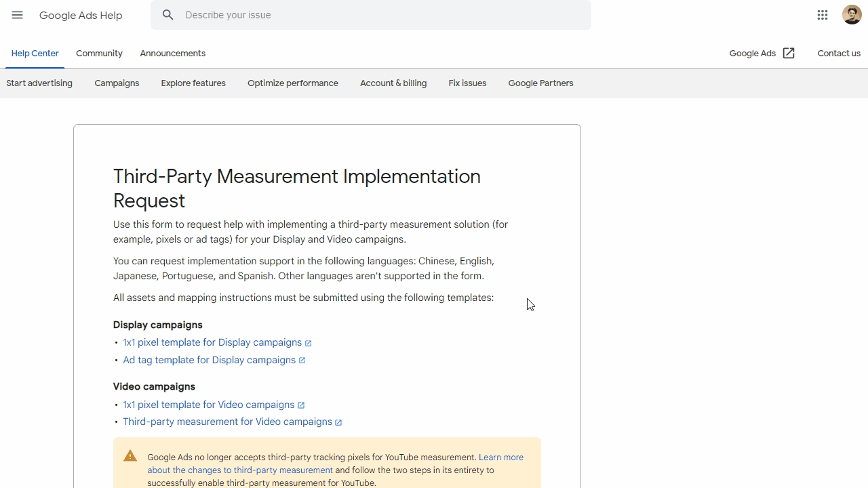The width and height of the screenshot is (868, 488).
Task: Click the search magnifier icon
Action: tap(168, 15)
